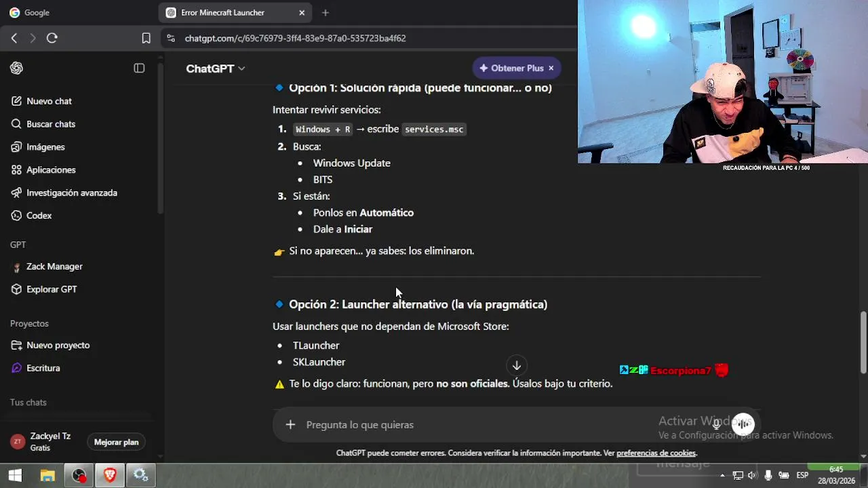Click the ESP language indicator

tap(802, 476)
